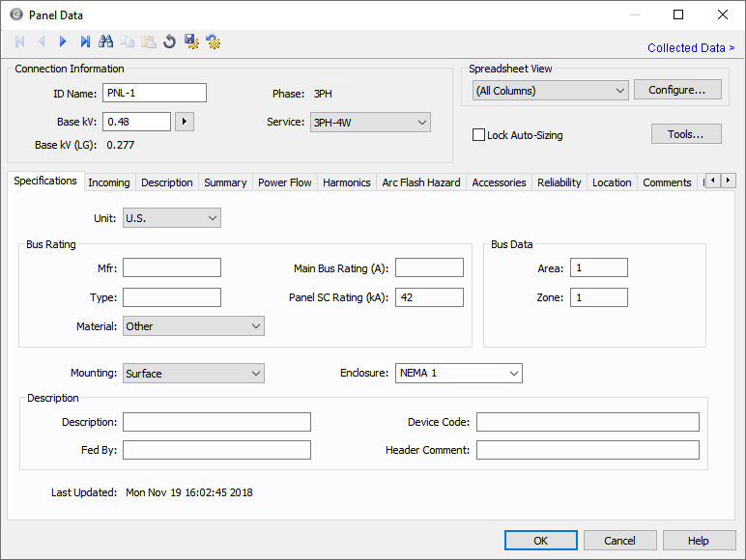Click the Tools... button
The width and height of the screenshot is (746, 560).
[686, 134]
